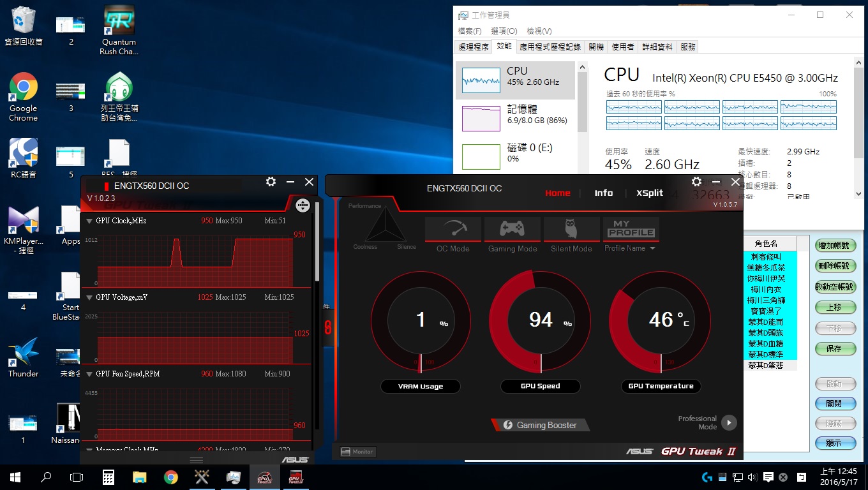
Task: Open KMPlayer desktop shortcut
Action: (24, 230)
